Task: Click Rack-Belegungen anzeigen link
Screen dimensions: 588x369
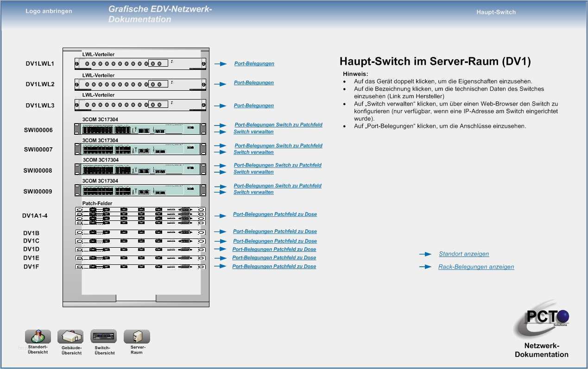Action: coord(476,267)
